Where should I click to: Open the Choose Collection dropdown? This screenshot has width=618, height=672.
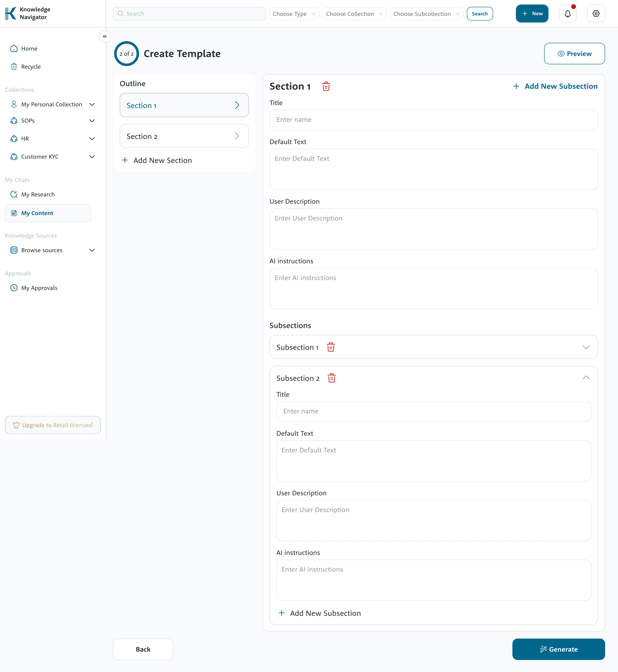tap(354, 14)
